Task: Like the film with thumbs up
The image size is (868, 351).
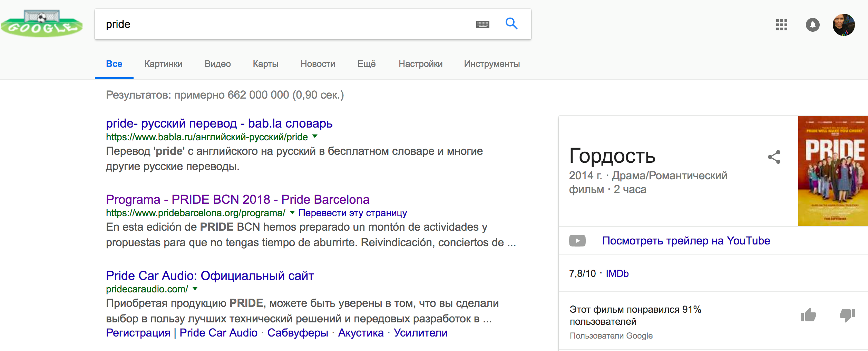Action: click(x=808, y=315)
